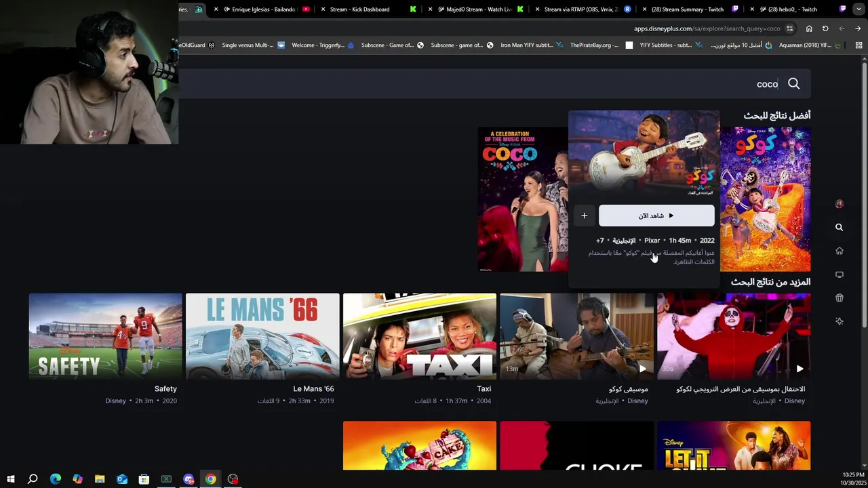Viewport: 868px width, 488px height.
Task: Open the Xbox app icon on taskbar
Action: tap(166, 479)
